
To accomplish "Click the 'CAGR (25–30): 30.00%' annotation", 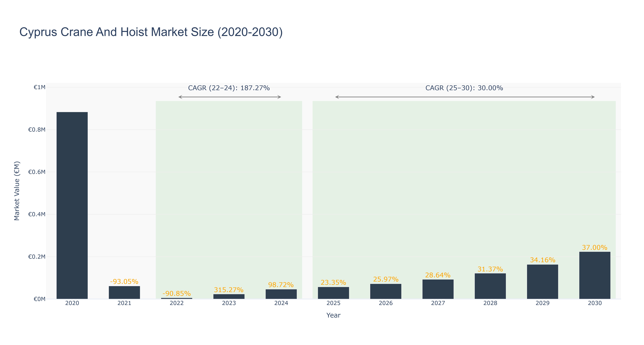I will pos(464,88).
